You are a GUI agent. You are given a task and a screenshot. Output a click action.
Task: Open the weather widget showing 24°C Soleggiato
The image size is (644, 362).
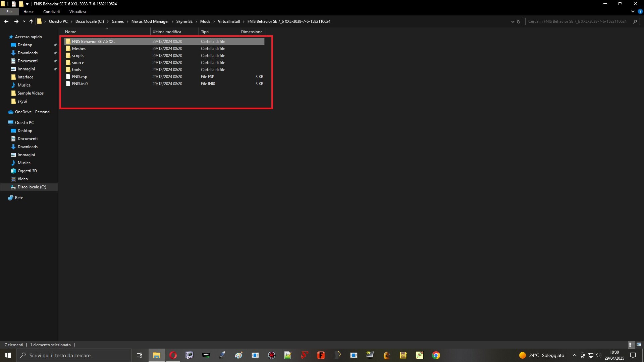[x=542, y=355]
